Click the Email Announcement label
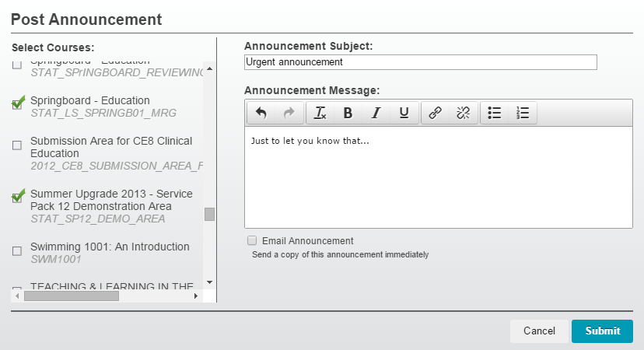Screen dimensions: 644x350 308,241
